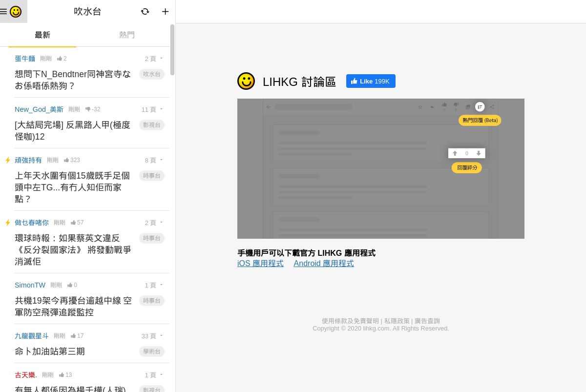Open thread [大結局完場] 反黑路人甲(極度怪咖)12
The height and width of the screenshot is (392, 586).
(x=73, y=131)
